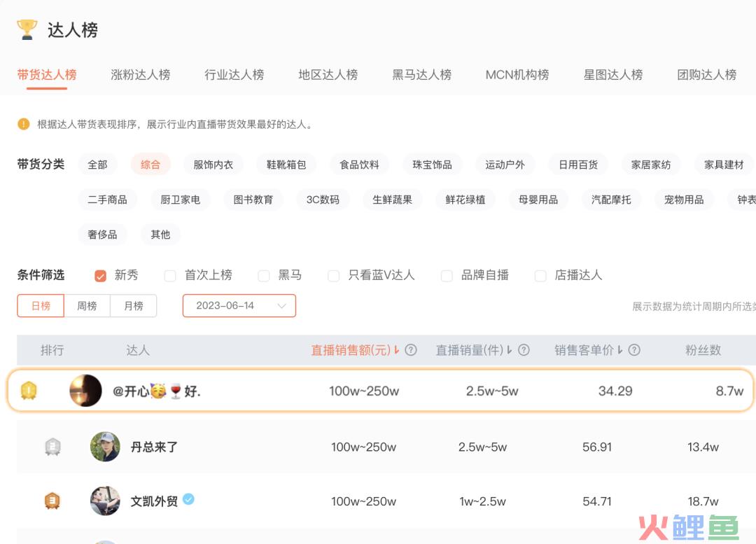Open the 2023-06-14 date dropdown

tap(239, 305)
